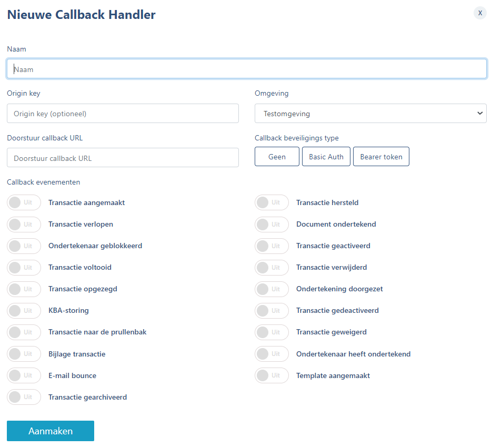Screen dimensions: 492x448
Task: Toggle Transactie verwijderd event
Action: [x=272, y=268]
